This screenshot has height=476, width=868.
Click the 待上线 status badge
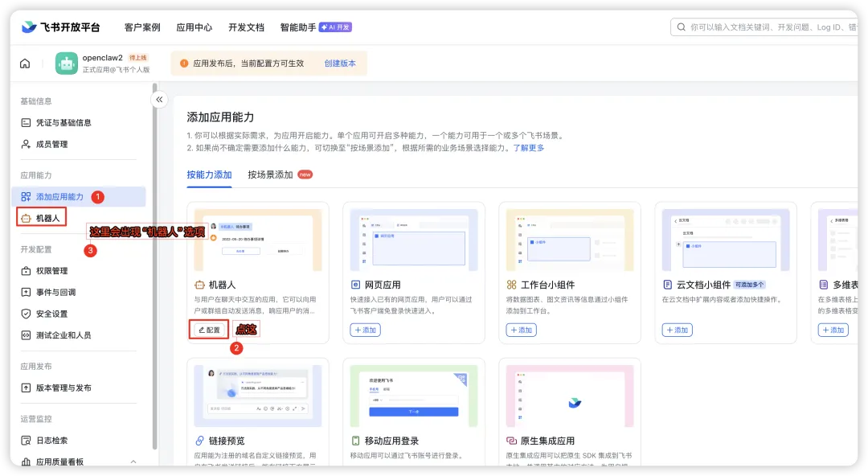click(x=138, y=58)
